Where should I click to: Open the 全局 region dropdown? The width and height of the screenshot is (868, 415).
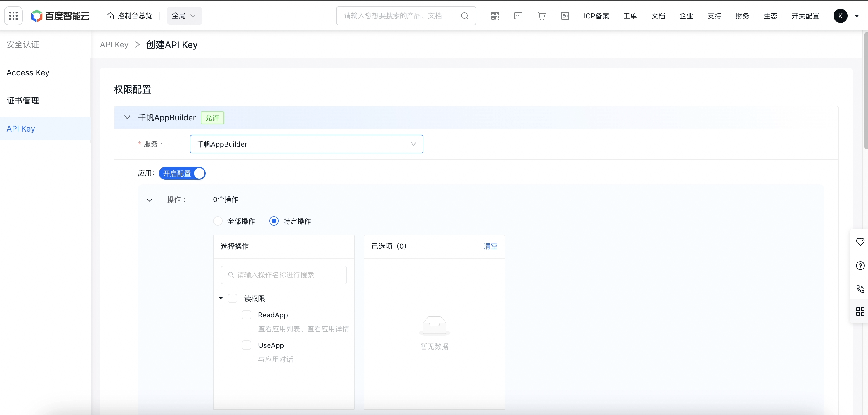tap(184, 16)
